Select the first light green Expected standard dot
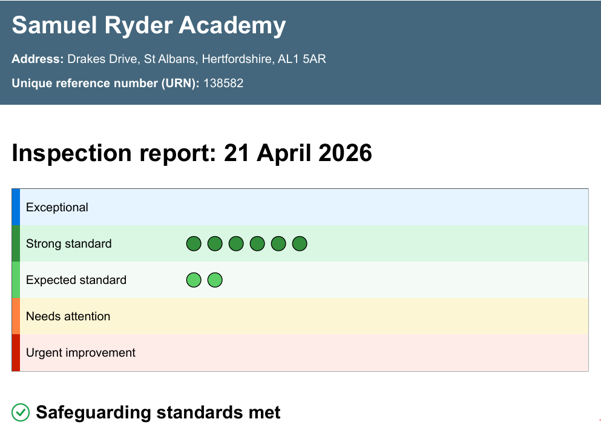The image size is (601, 439). (x=194, y=280)
